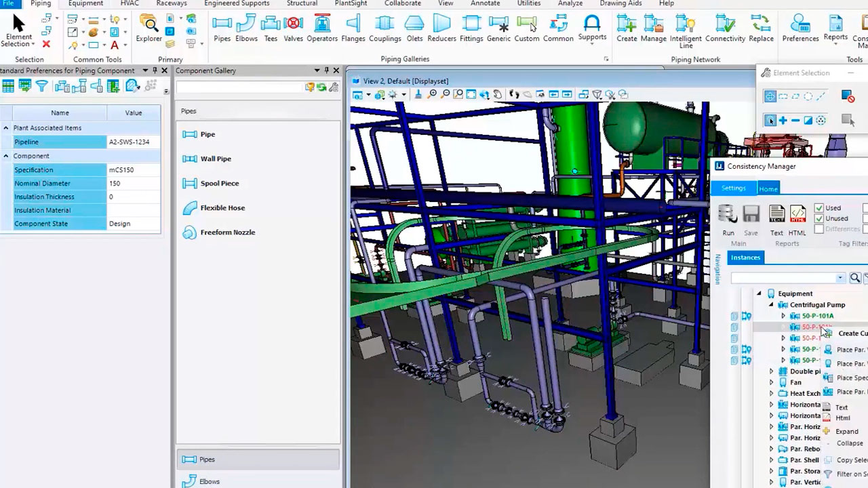The image size is (868, 488).
Task: Expand the Fan tree node
Action: 771,382
